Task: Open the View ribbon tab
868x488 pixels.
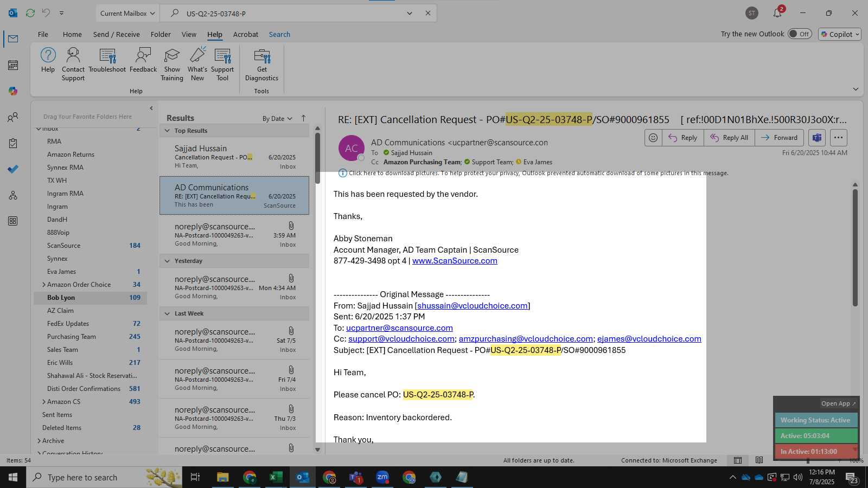Action: pos(189,34)
